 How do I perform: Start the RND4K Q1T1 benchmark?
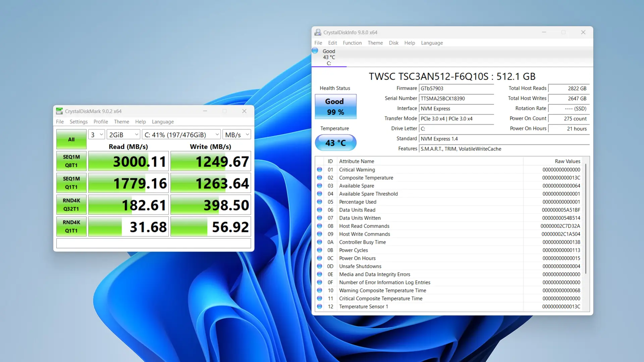click(71, 226)
